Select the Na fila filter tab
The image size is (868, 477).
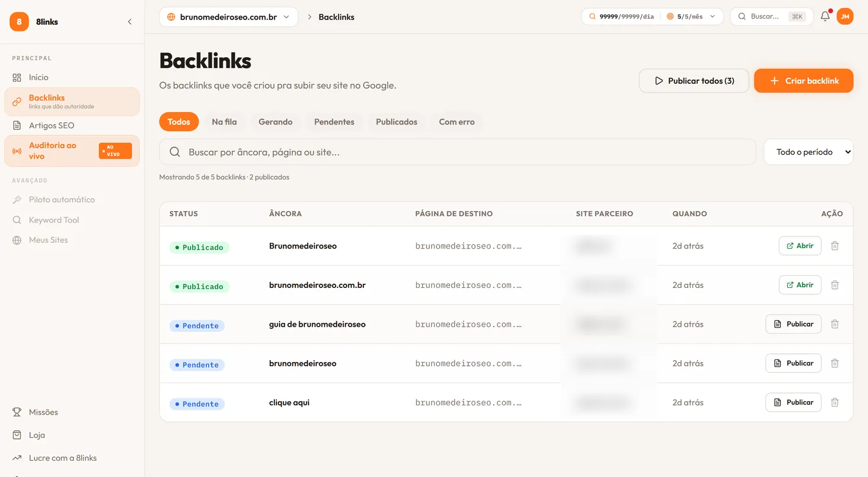pos(225,122)
